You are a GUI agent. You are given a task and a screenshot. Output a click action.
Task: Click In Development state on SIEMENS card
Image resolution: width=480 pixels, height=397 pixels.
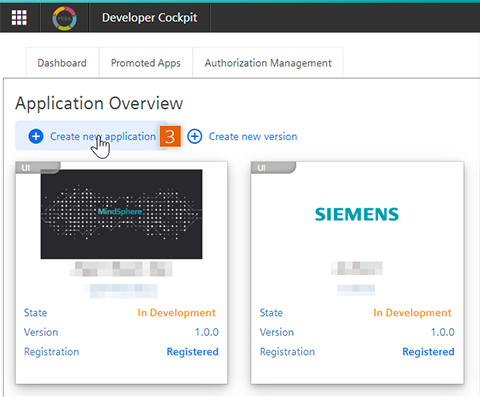tap(412, 313)
